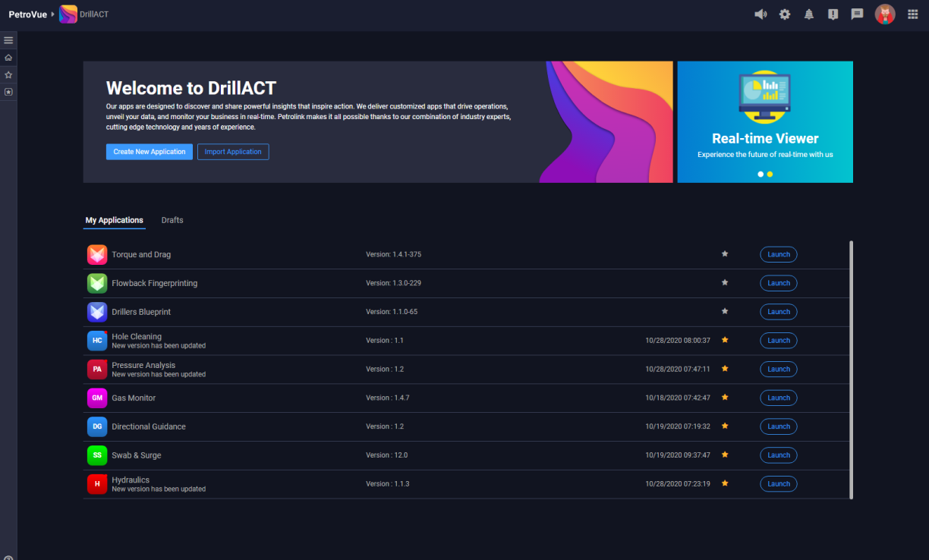Open the chat messages icon

857,14
